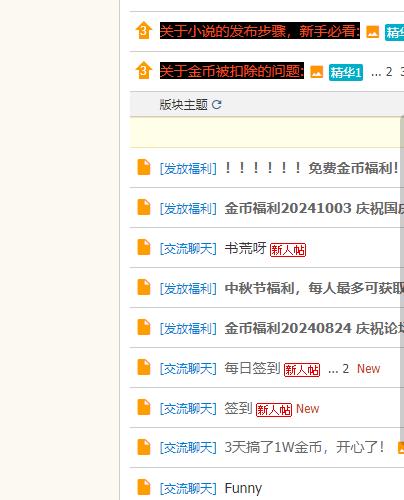Screen dimensions: 404x500
Task: Jump to New posts in 每日签到
Action: tap(368, 369)
